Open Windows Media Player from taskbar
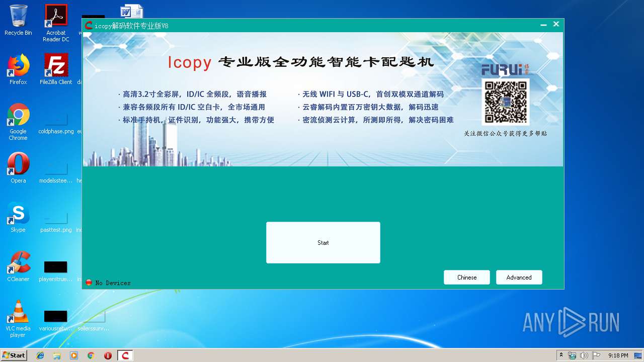644x362 pixels. click(x=74, y=355)
